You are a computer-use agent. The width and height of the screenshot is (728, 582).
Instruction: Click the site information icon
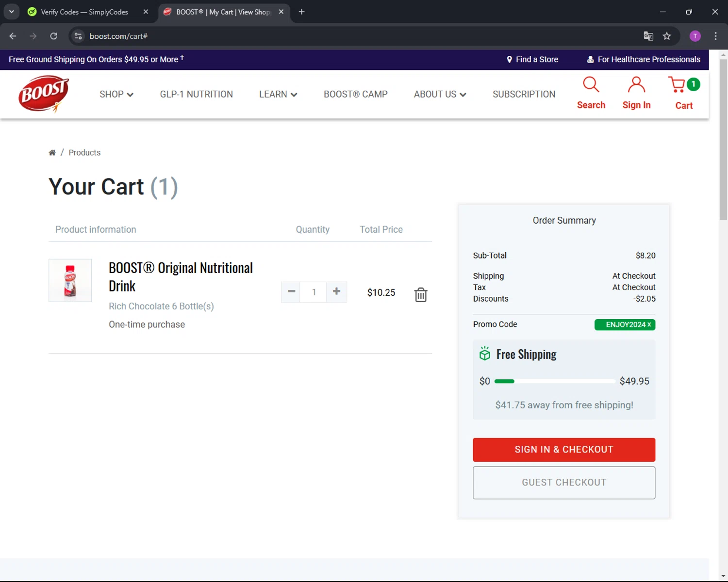(78, 36)
